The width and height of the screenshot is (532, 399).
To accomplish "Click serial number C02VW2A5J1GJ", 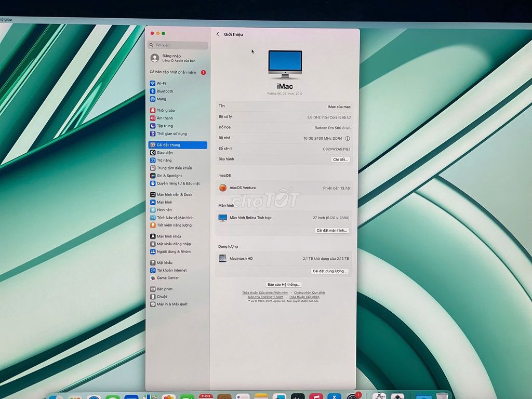I will (x=337, y=149).
